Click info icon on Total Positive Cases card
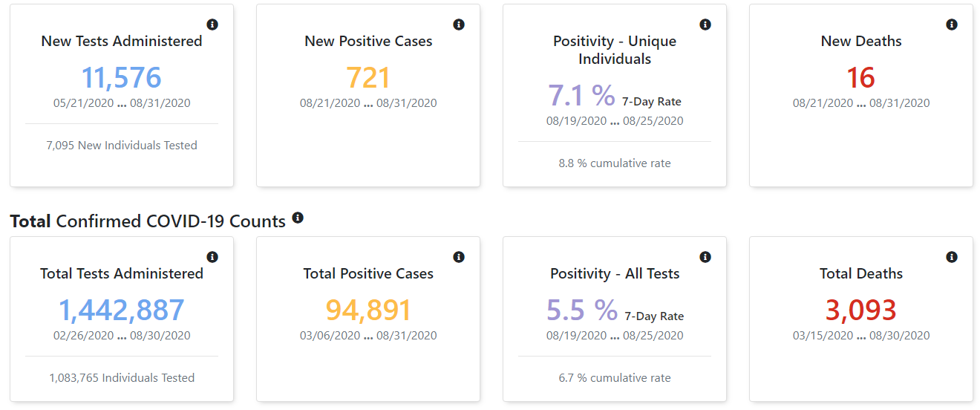This screenshot has width=980, height=410. [x=459, y=257]
